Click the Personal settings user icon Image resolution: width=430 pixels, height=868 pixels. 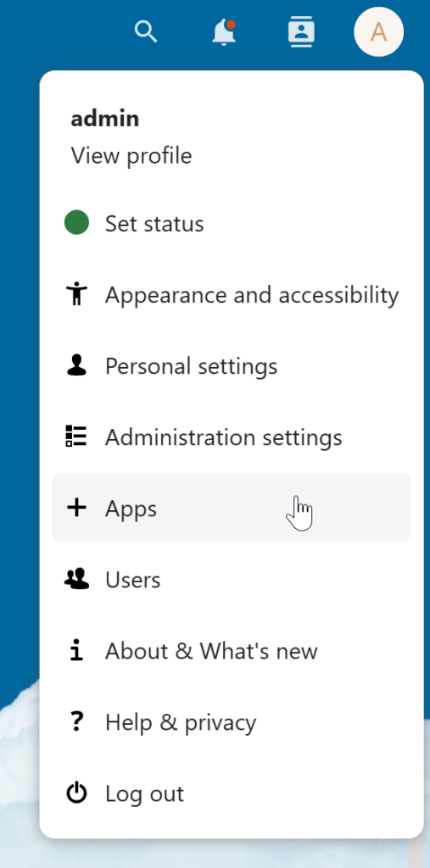pyautogui.click(x=76, y=365)
